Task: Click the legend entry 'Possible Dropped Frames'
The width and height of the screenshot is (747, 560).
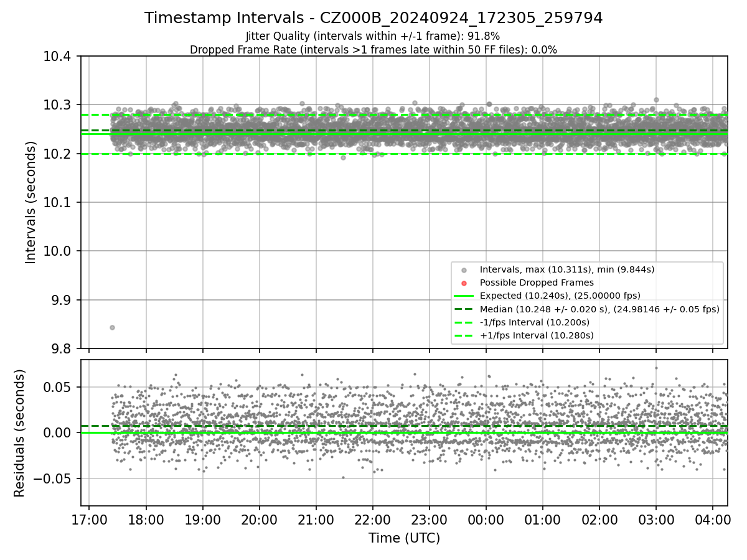Action: point(537,282)
